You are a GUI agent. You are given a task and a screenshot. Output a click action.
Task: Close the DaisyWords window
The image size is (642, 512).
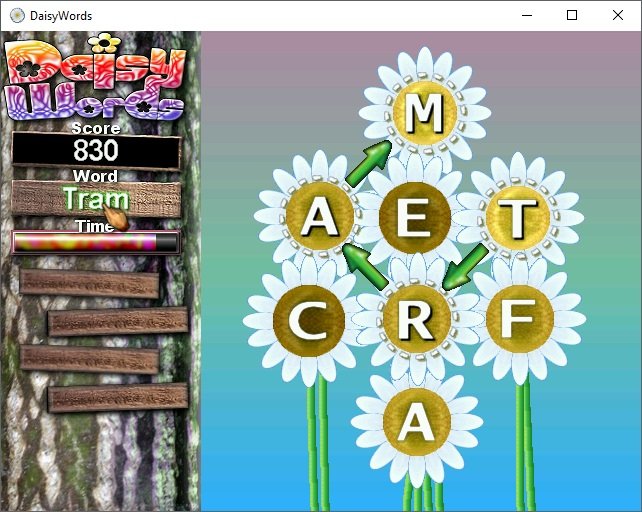[618, 16]
